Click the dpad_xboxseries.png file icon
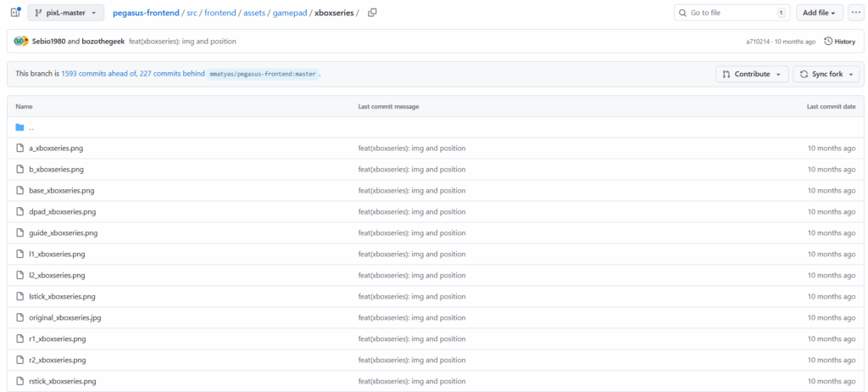 pos(20,212)
